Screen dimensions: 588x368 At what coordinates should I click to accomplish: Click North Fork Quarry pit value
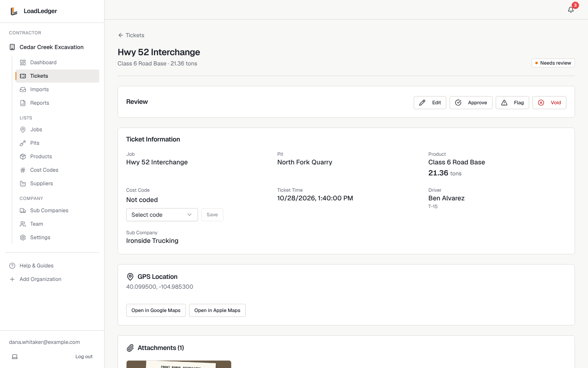[x=305, y=162]
